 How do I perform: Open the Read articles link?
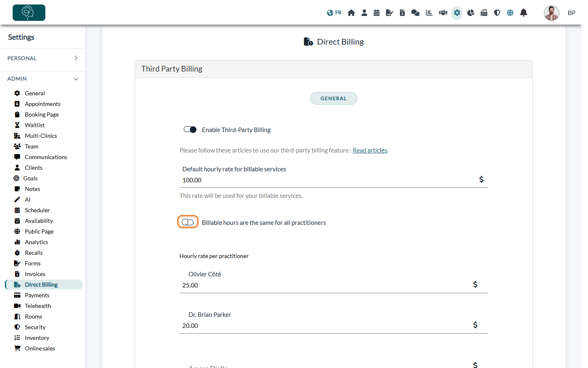[370, 150]
